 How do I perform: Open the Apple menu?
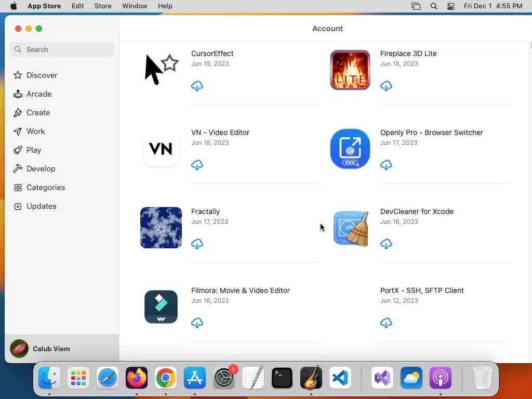click(x=14, y=6)
